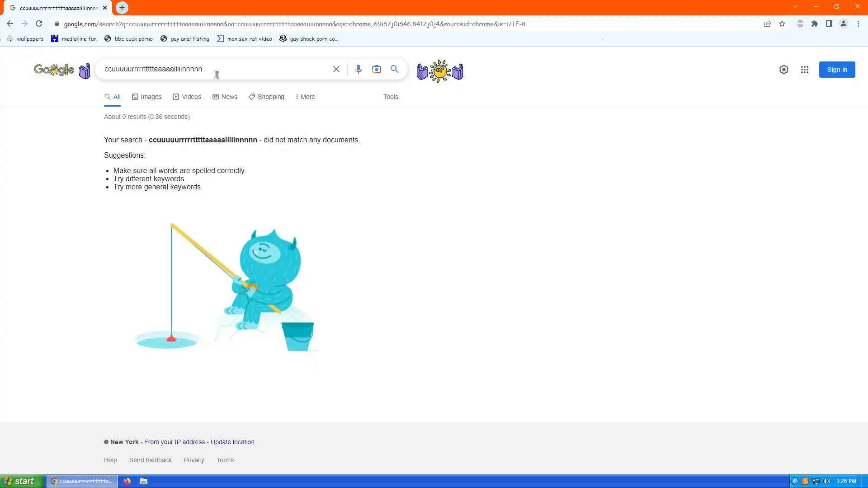The image size is (868, 488).
Task: Open the Tools search options
Action: click(x=391, y=97)
